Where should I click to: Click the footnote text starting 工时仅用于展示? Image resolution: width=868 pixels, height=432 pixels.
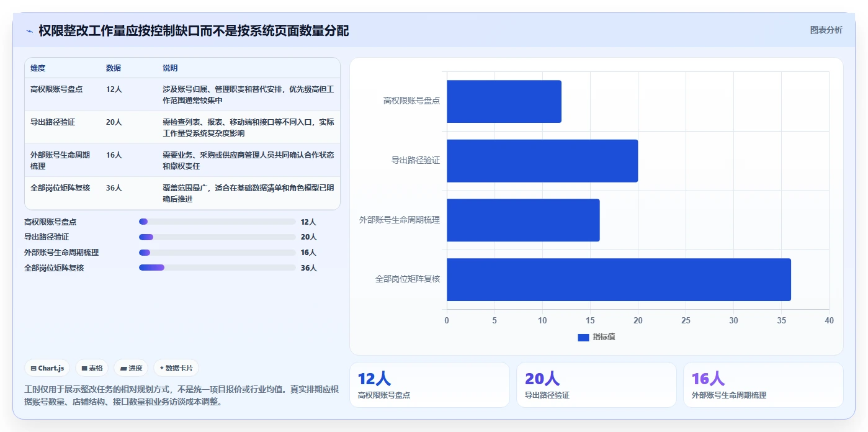tap(182, 395)
